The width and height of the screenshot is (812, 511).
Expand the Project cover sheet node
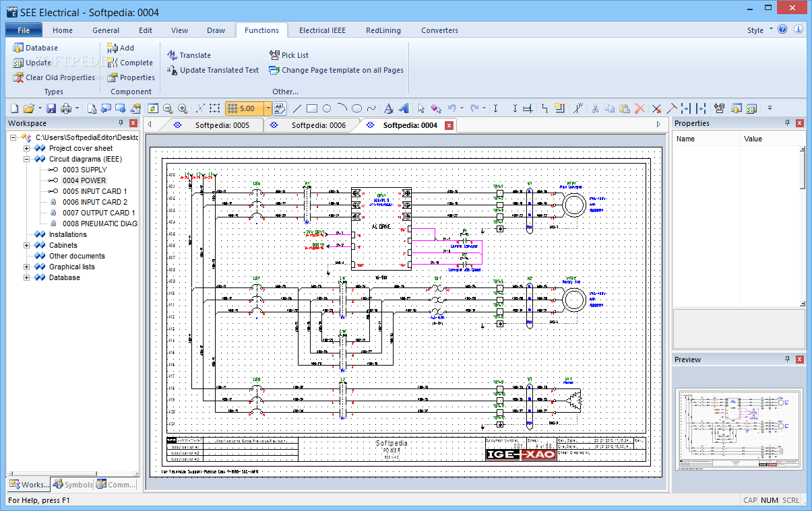27,148
